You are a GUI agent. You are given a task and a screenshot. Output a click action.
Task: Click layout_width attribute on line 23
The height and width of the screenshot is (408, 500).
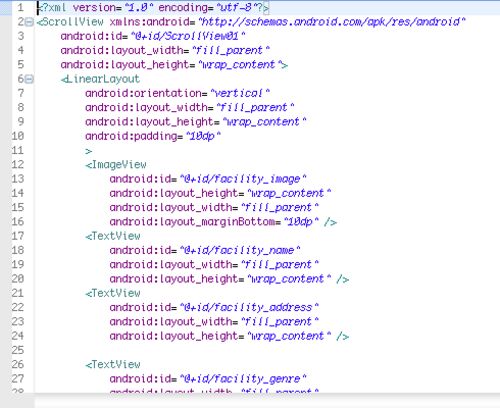point(214,321)
